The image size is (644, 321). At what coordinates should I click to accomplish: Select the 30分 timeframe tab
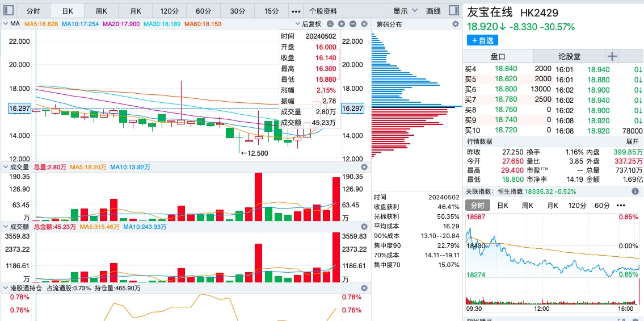(237, 11)
